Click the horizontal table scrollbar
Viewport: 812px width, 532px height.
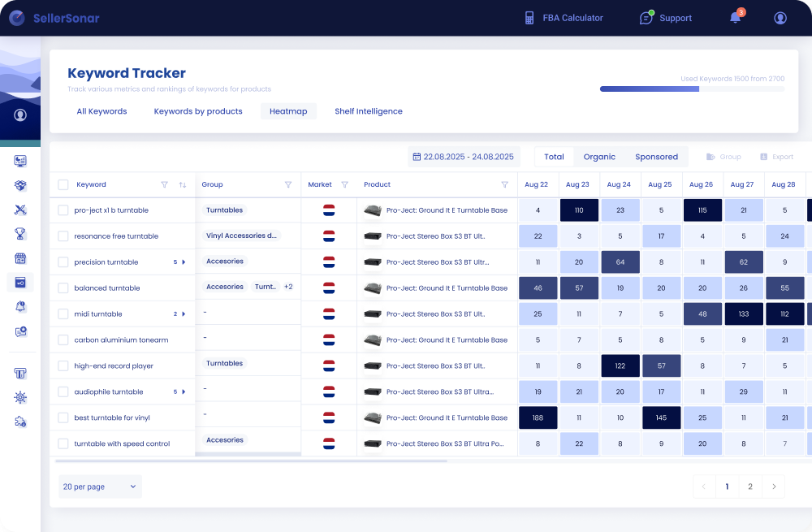click(251, 461)
